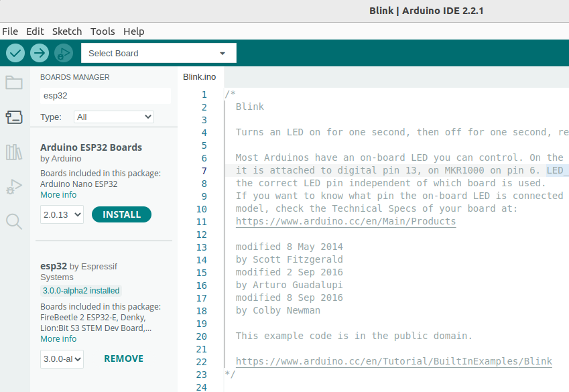Open the 2.0.13 version dropdown

[62, 214]
